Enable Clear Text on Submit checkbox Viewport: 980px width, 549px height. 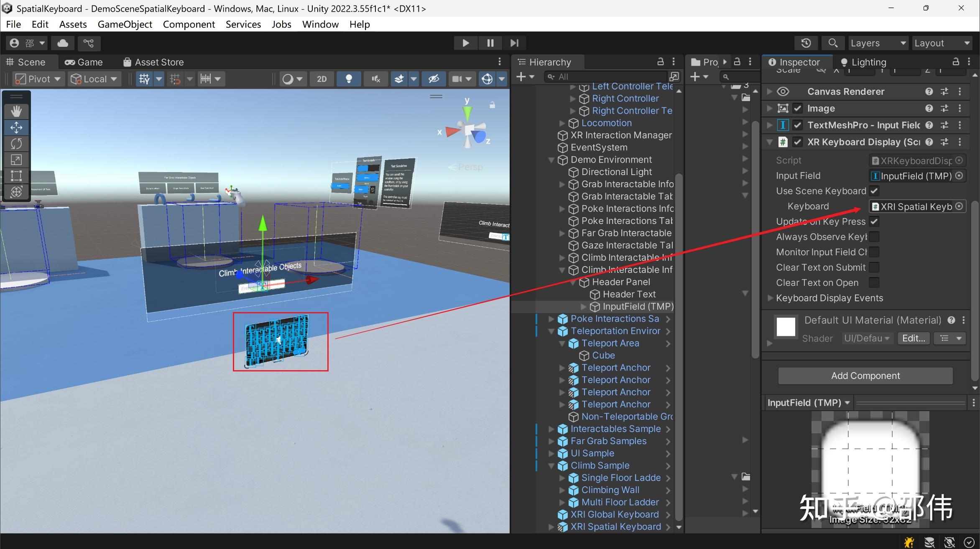[874, 267]
